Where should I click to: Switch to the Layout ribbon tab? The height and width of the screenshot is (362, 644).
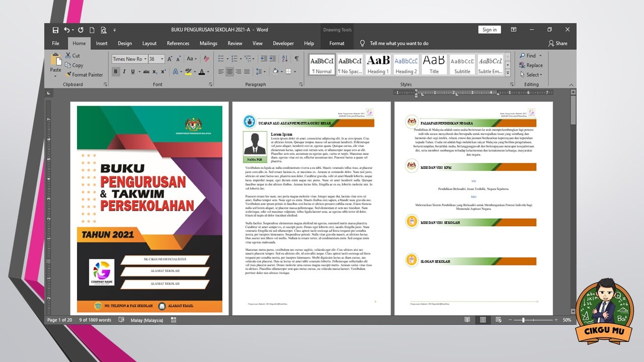click(x=149, y=43)
